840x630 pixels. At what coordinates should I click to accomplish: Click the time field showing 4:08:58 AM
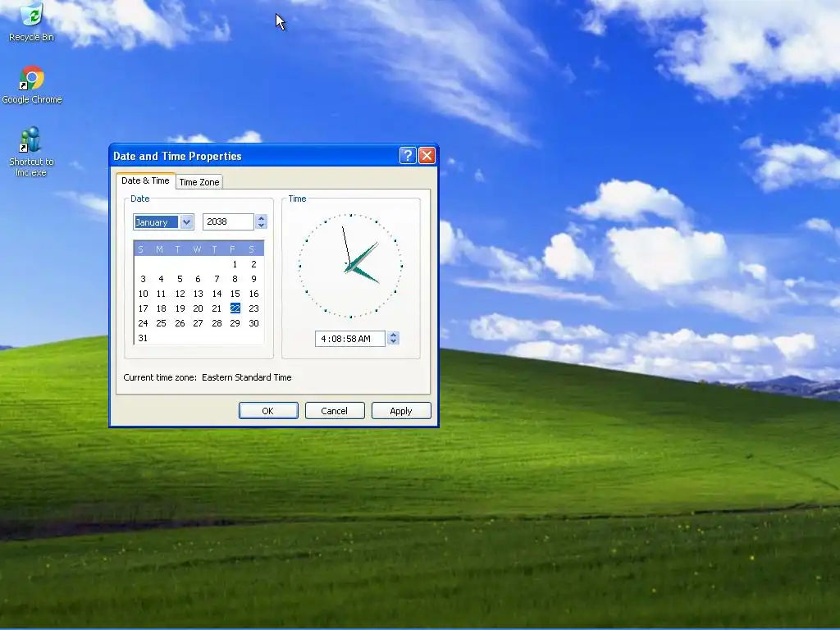(x=350, y=339)
